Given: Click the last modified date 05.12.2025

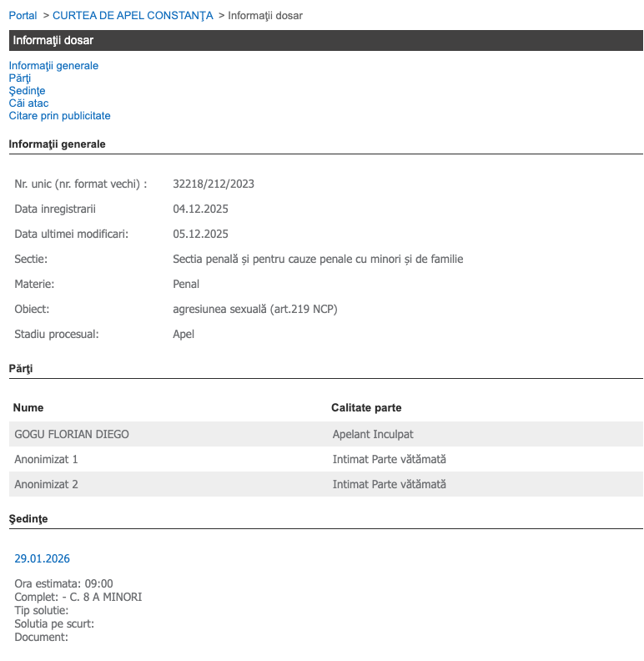Looking at the screenshot, I should [x=200, y=234].
